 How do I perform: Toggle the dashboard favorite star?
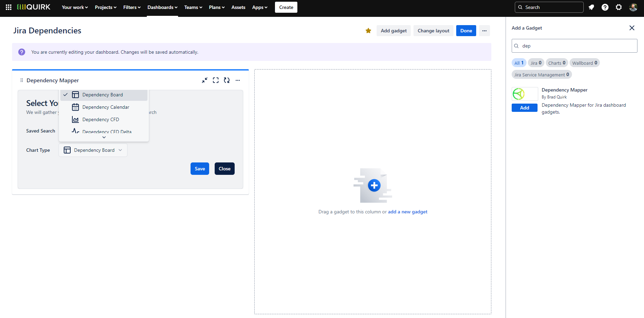click(x=368, y=31)
